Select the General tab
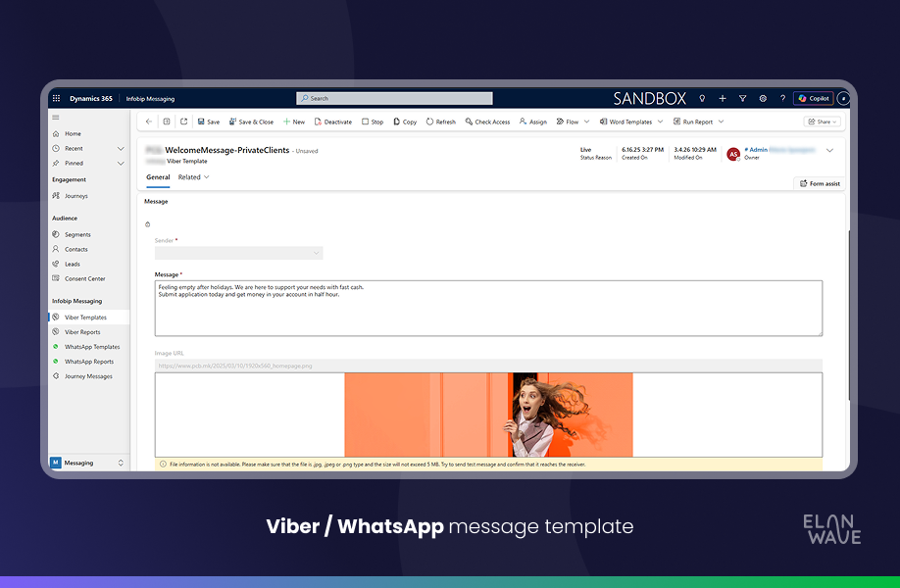This screenshot has height=588, width=900. pos(158,177)
